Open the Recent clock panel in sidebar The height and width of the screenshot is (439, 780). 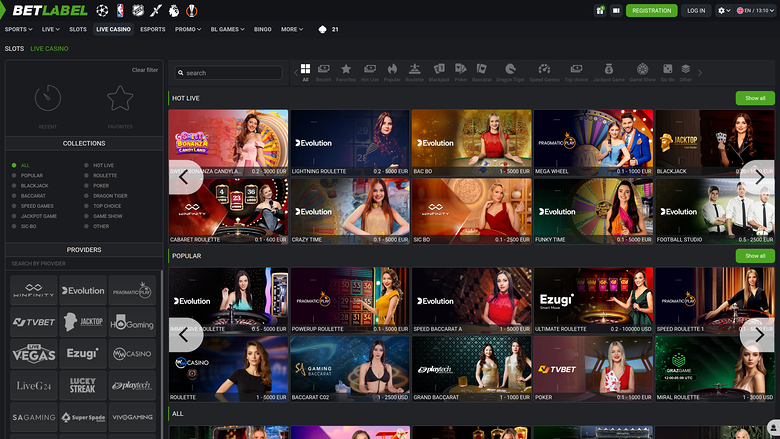pos(48,105)
